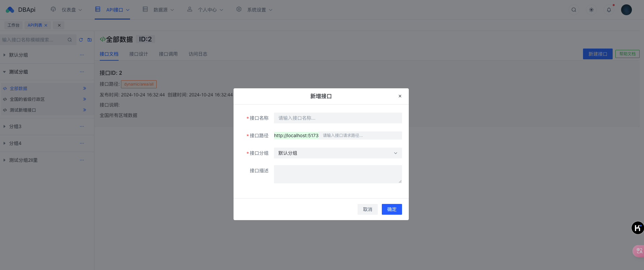This screenshot has width=644, height=270.
Task: Open the 仪表盘 dashboard menu
Action: click(66, 10)
